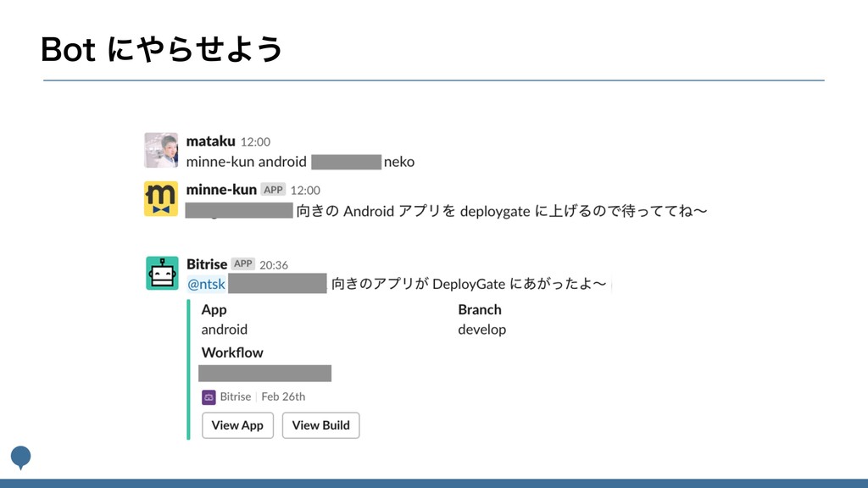Image resolution: width=868 pixels, height=488 pixels.
Task: Click the Bitrise footer label text
Action: click(236, 396)
